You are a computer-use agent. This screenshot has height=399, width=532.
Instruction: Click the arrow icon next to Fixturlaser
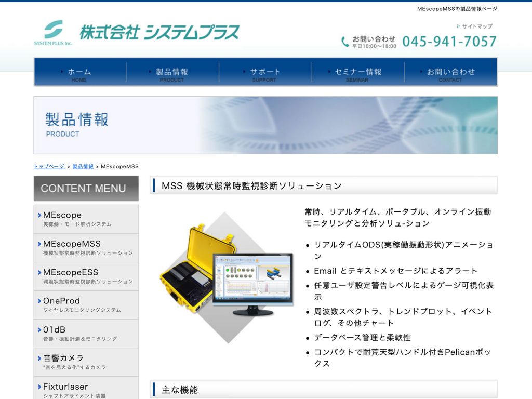pos(39,387)
